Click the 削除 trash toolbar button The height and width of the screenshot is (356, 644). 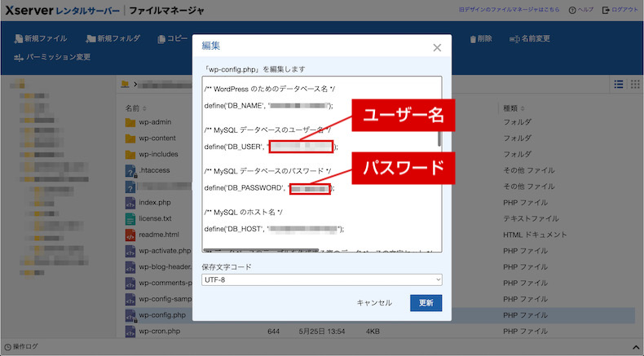click(481, 38)
